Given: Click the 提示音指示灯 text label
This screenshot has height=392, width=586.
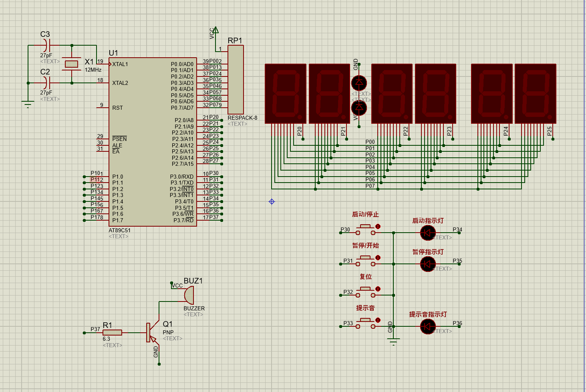Looking at the screenshot, I should point(428,314).
